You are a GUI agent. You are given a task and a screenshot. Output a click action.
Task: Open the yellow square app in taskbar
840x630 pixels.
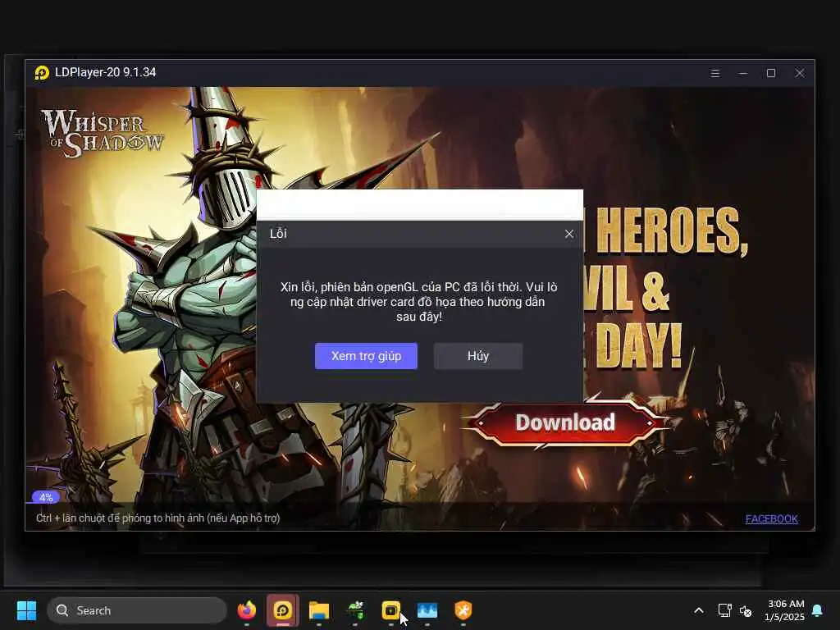(391, 610)
